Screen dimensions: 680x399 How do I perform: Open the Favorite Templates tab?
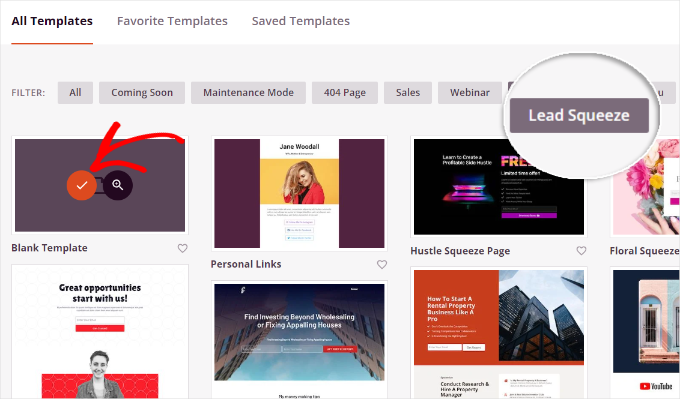point(172,21)
